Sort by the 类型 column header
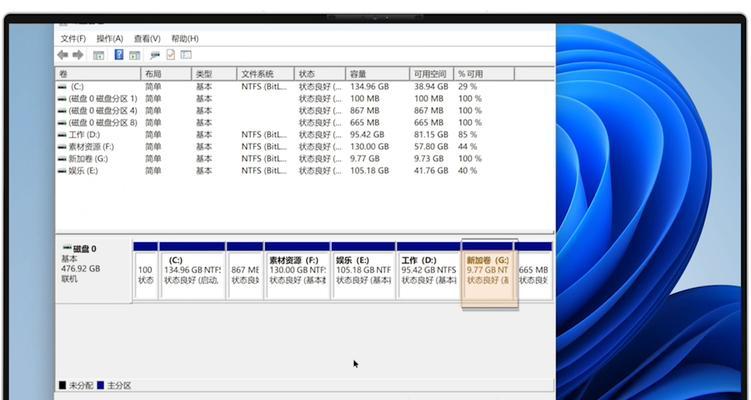The height and width of the screenshot is (400, 751). (214, 74)
